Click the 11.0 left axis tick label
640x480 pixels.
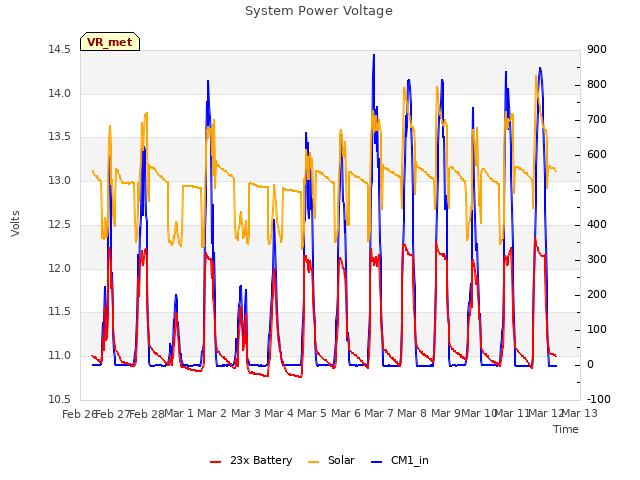(x=59, y=356)
